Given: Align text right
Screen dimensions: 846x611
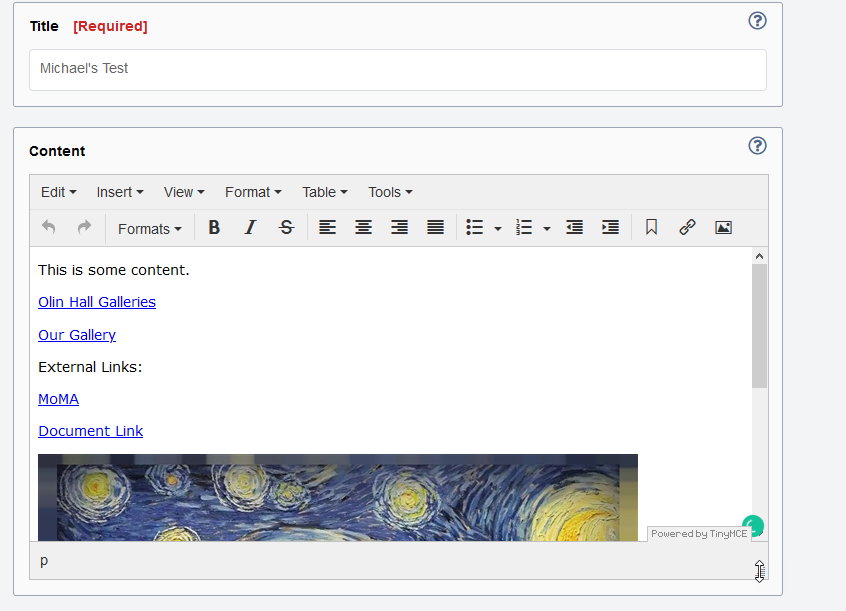Looking at the screenshot, I should [400, 227].
